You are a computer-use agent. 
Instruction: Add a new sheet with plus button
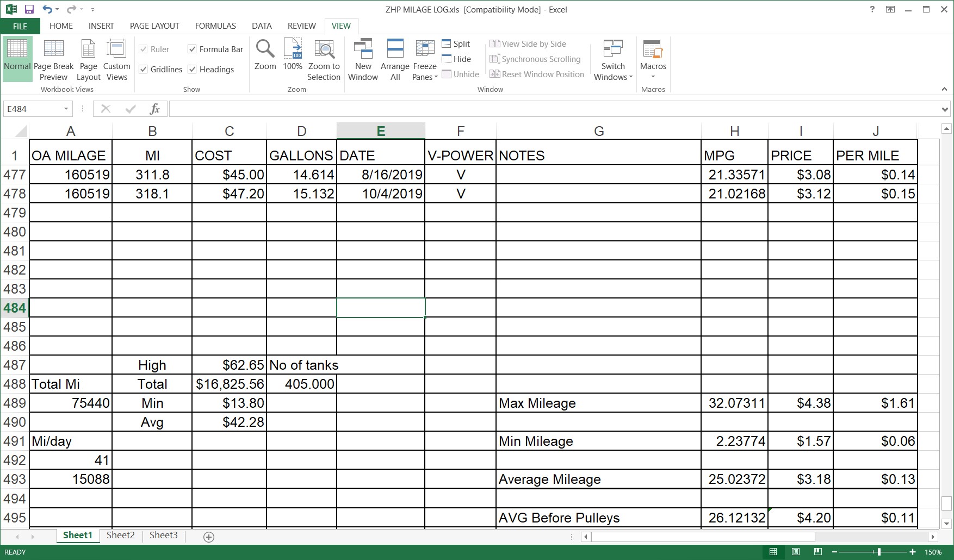point(208,537)
